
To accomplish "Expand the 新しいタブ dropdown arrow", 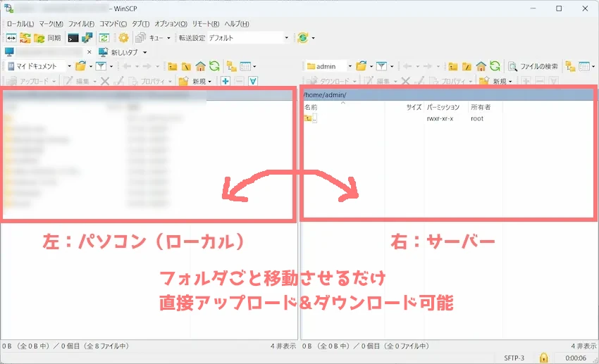I will 144,52.
